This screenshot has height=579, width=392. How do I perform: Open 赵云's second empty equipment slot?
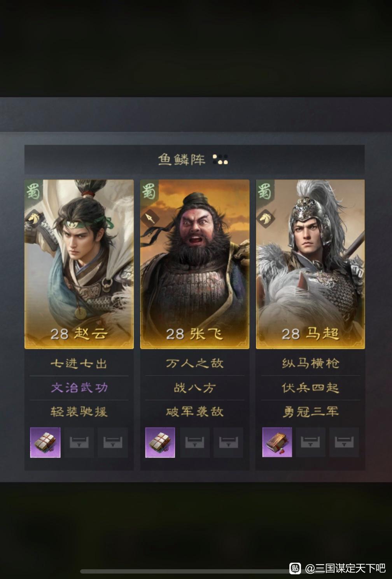[79, 442]
